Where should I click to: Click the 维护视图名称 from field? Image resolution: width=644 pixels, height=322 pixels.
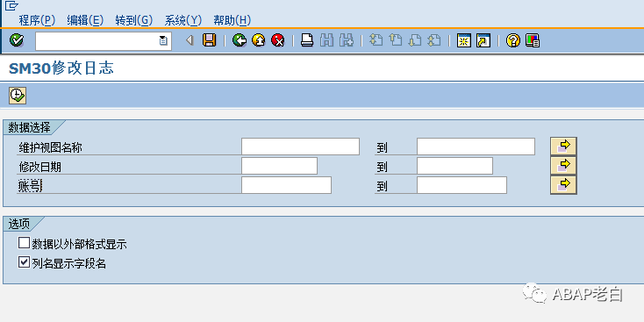point(300,147)
